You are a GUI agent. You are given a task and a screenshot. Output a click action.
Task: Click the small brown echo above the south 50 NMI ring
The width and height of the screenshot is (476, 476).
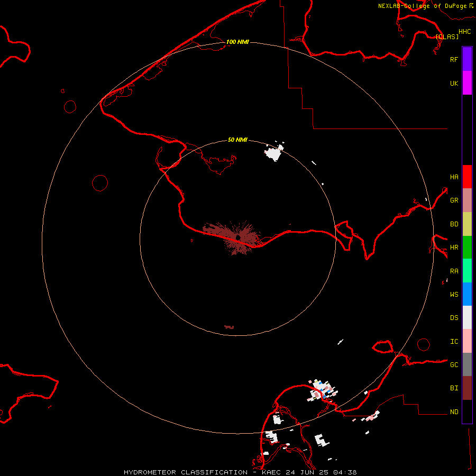click(229, 327)
